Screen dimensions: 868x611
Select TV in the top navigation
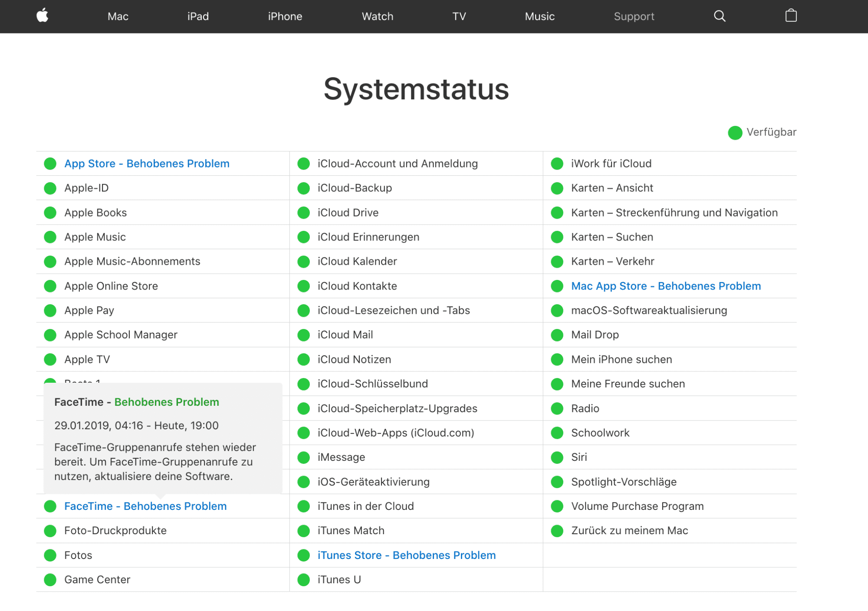tap(459, 16)
